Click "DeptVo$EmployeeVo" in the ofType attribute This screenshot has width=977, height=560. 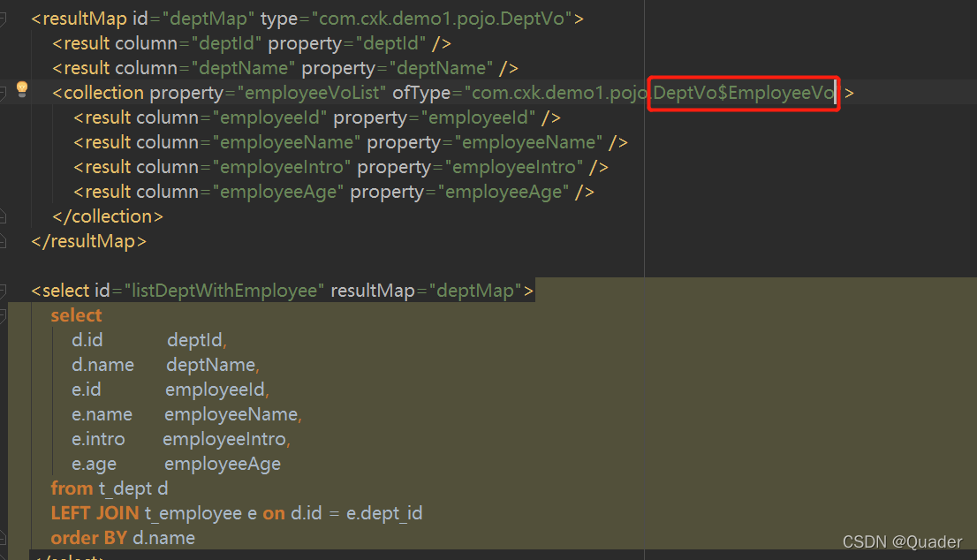(x=743, y=93)
